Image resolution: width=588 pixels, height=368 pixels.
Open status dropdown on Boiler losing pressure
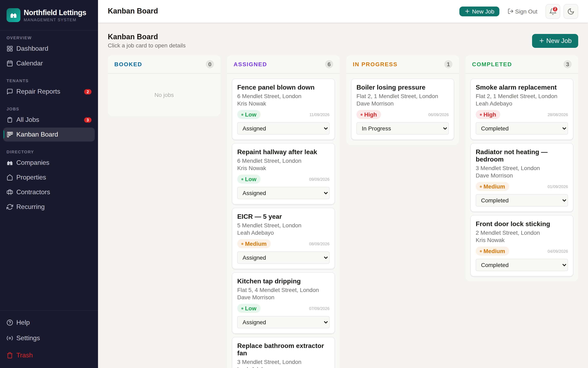[402, 129]
